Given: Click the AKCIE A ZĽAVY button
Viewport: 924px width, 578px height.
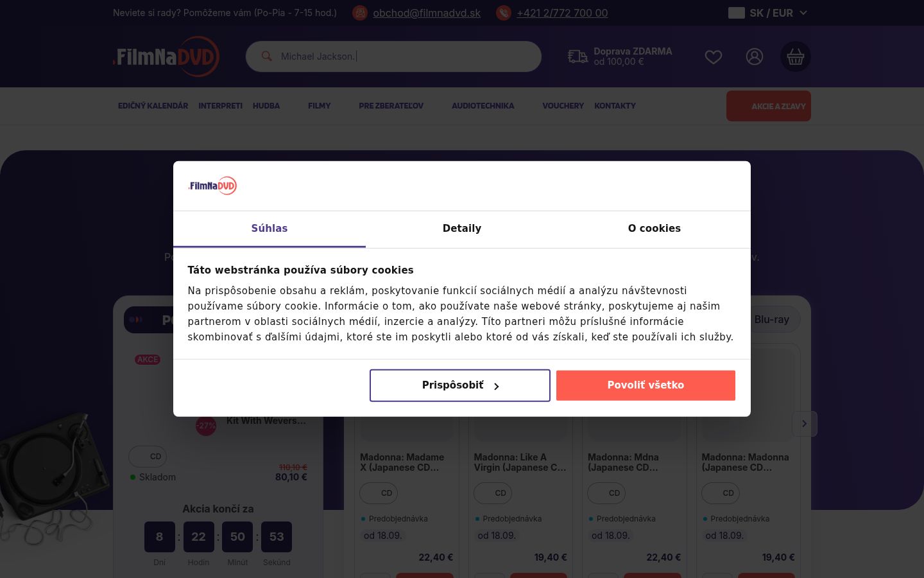Looking at the screenshot, I should (769, 106).
